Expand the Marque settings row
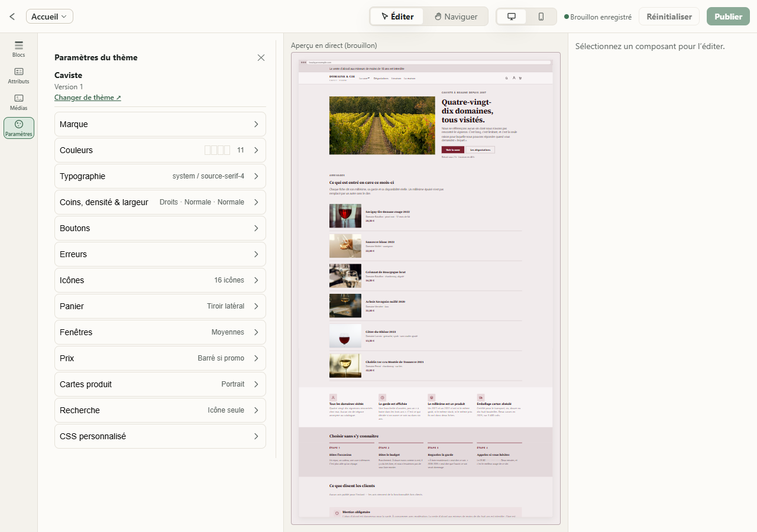 pos(160,124)
